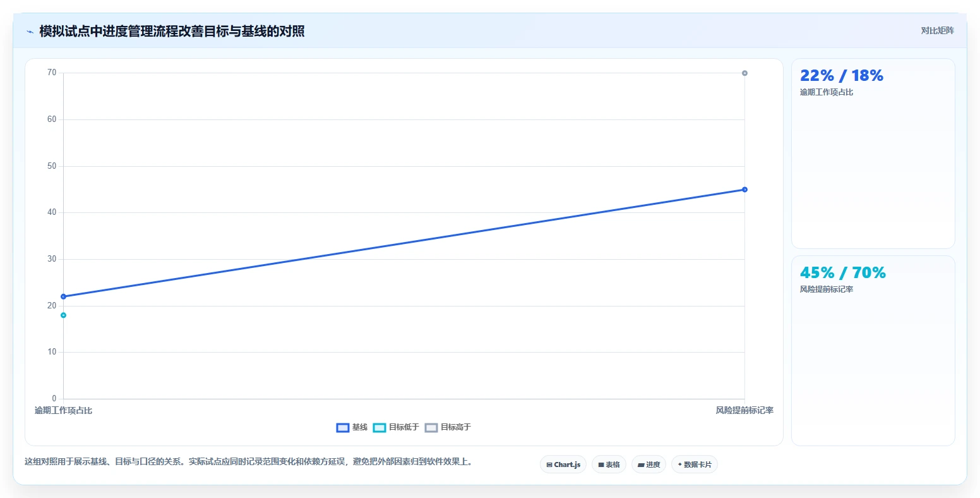980x498 pixels.
Task: Click the chart title 模拟试点中进度管理流程改善目标与基线的对照
Action: point(172,32)
